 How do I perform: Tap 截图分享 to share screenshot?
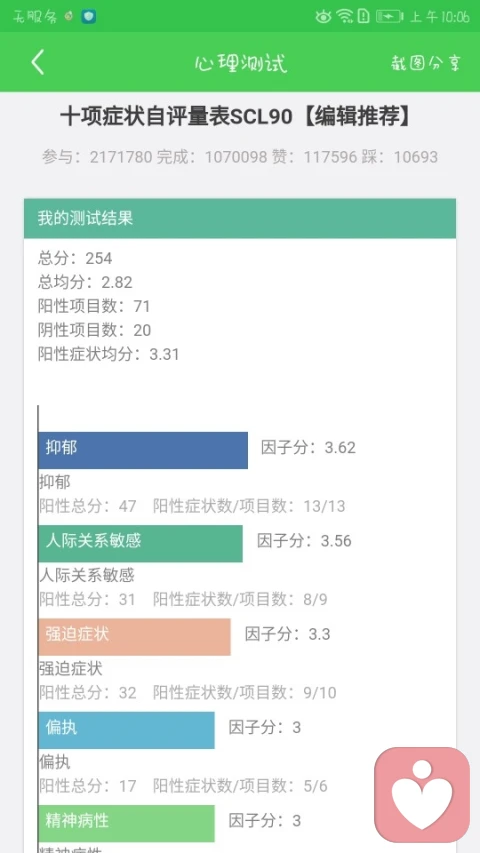[426, 63]
